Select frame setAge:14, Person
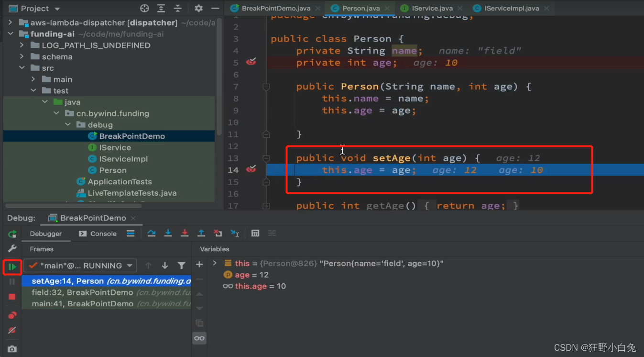The height and width of the screenshot is (357, 644). 107,281
